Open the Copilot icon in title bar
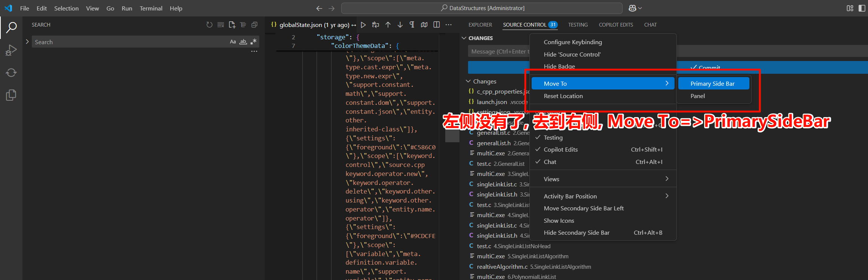 pyautogui.click(x=632, y=8)
